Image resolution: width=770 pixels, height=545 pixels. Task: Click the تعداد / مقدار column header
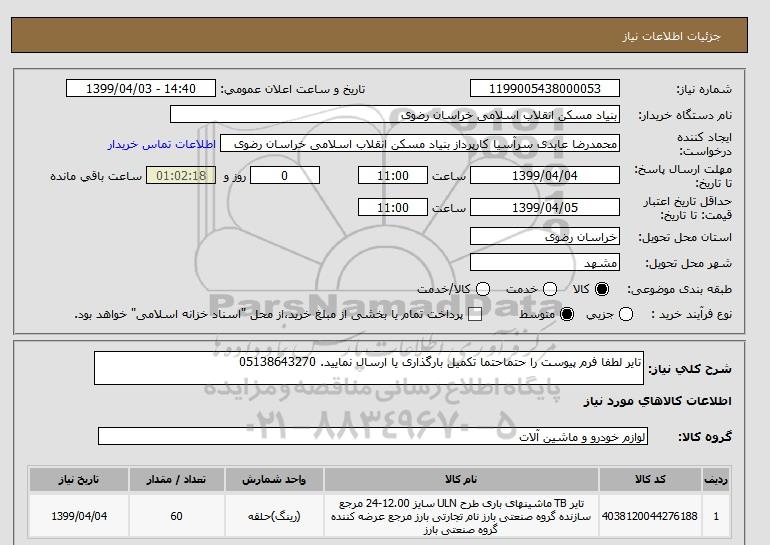pos(176,480)
